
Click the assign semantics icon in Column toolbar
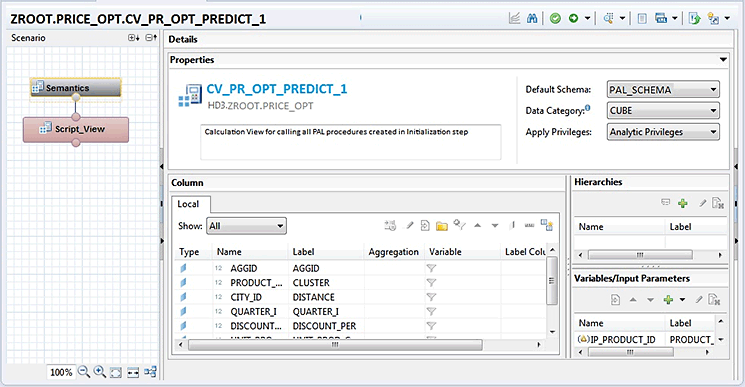(x=547, y=226)
